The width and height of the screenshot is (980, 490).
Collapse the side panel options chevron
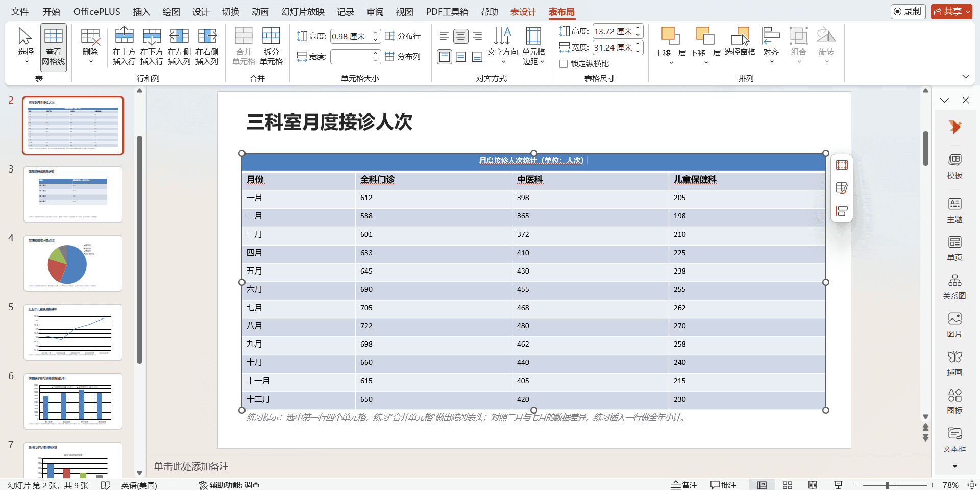(944, 100)
